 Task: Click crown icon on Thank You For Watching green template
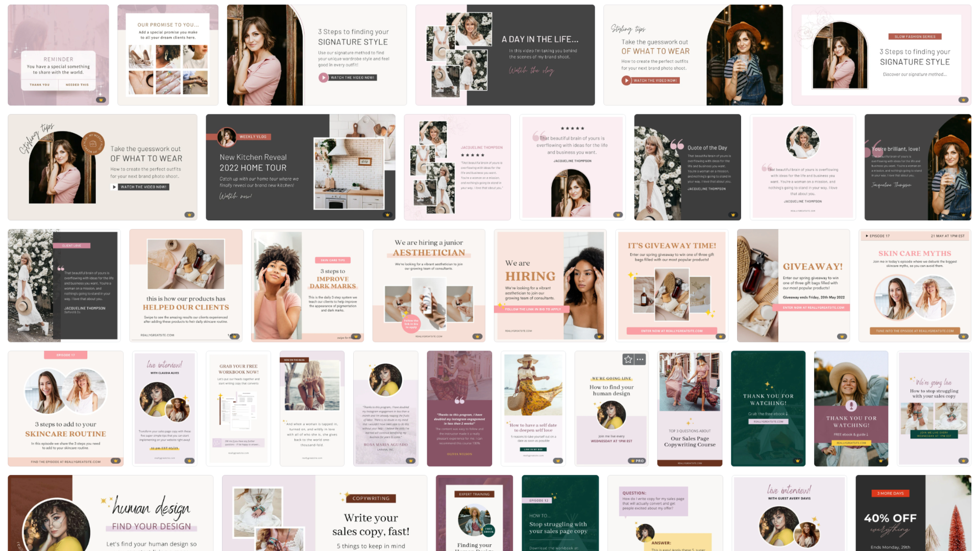pos(797,461)
